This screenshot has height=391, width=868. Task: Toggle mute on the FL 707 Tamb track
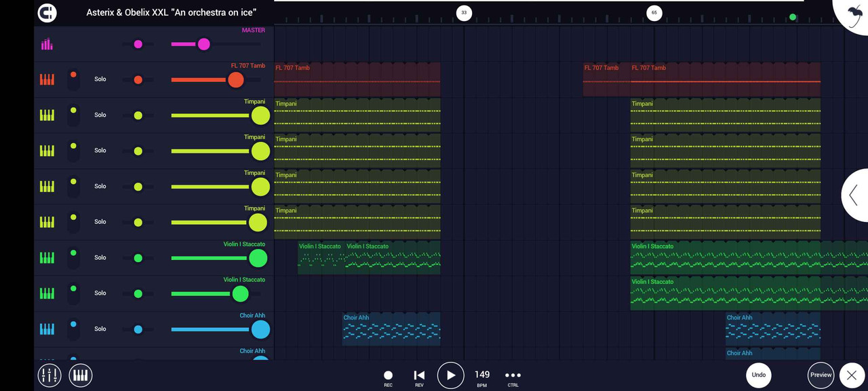73,79
